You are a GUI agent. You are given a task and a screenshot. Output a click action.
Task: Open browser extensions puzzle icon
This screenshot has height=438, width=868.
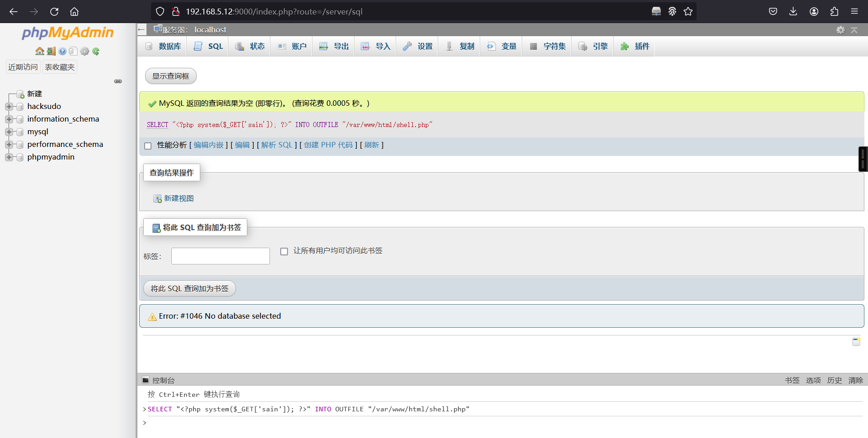click(834, 11)
